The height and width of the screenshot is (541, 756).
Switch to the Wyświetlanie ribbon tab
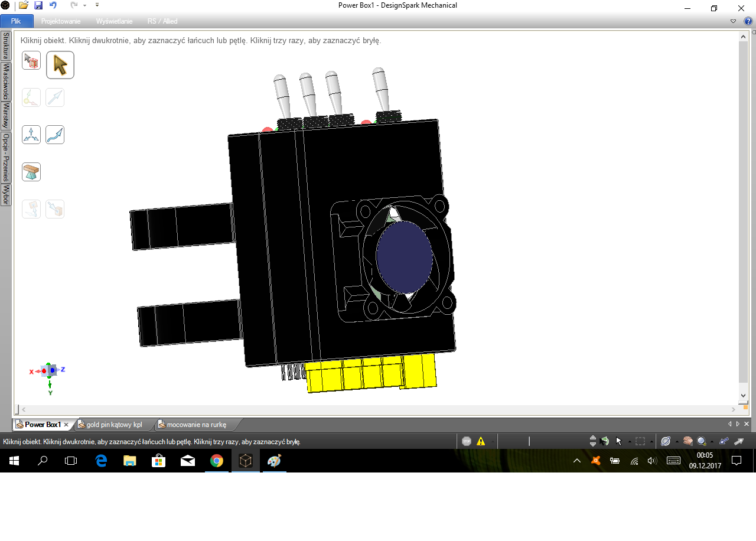point(114,21)
